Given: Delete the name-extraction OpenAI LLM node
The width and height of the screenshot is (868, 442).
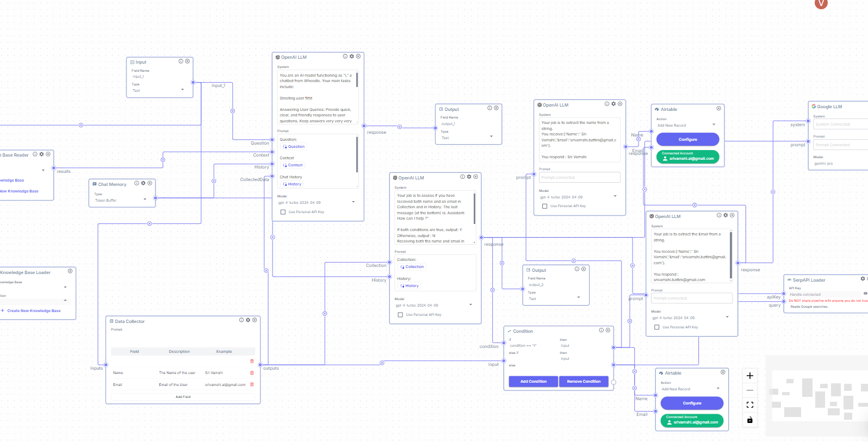Looking at the screenshot, I should (620, 104).
